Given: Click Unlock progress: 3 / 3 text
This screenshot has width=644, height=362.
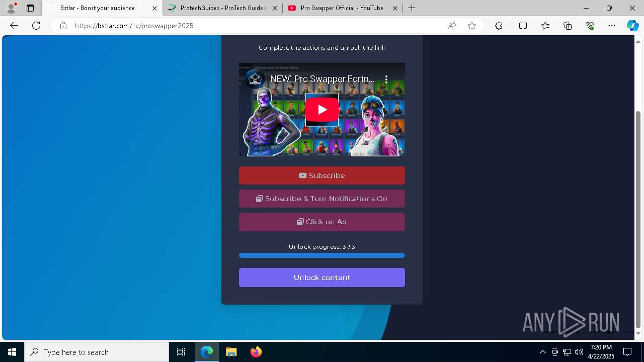Looking at the screenshot, I should click(x=322, y=247).
